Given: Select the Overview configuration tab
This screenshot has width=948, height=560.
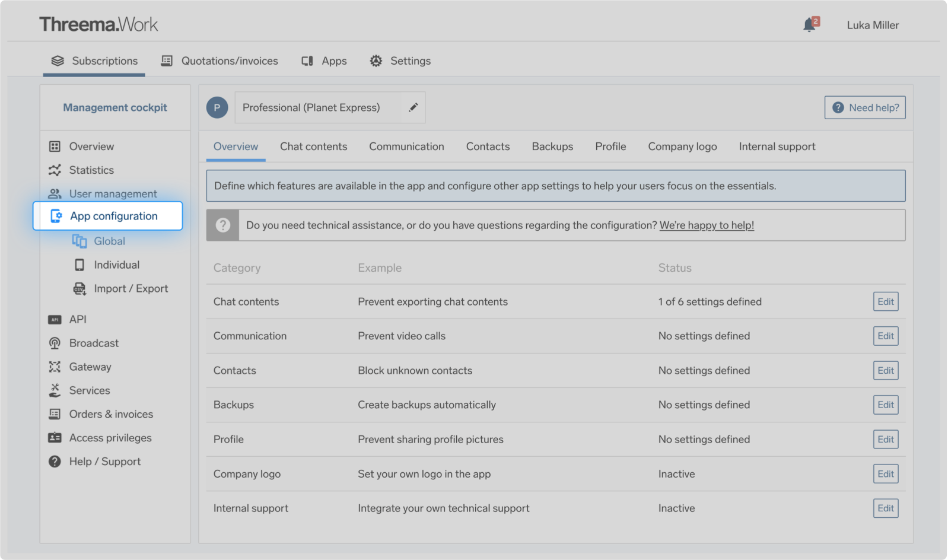Looking at the screenshot, I should tap(236, 147).
